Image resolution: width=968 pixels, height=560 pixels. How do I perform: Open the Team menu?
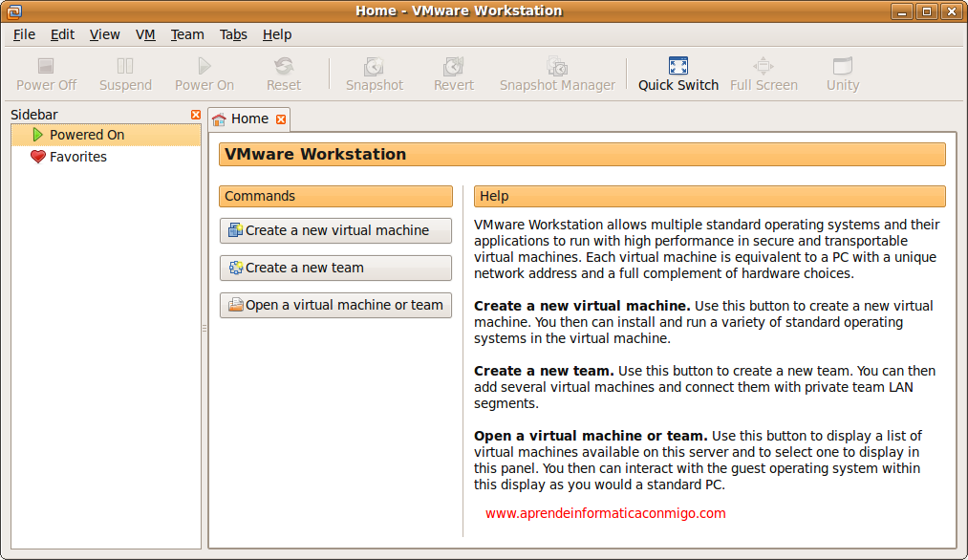click(x=187, y=34)
